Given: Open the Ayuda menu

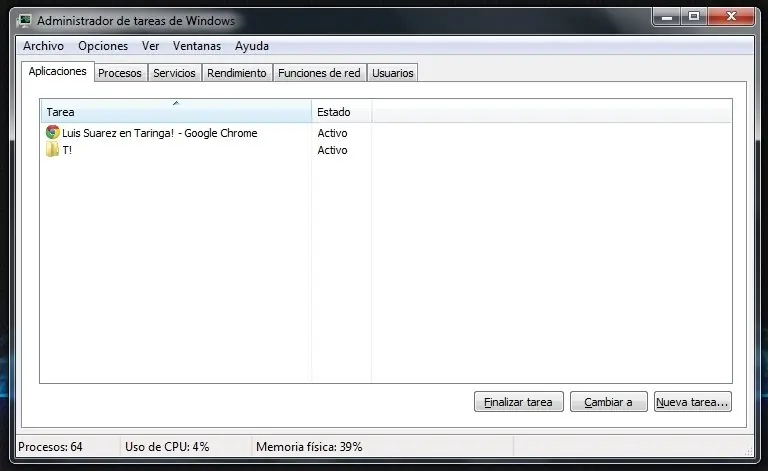Looking at the screenshot, I should (x=252, y=46).
